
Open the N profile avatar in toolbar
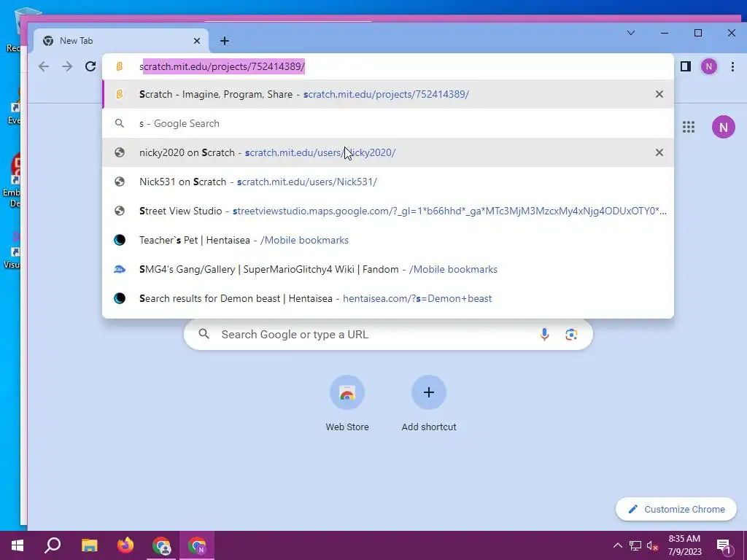[x=709, y=66]
